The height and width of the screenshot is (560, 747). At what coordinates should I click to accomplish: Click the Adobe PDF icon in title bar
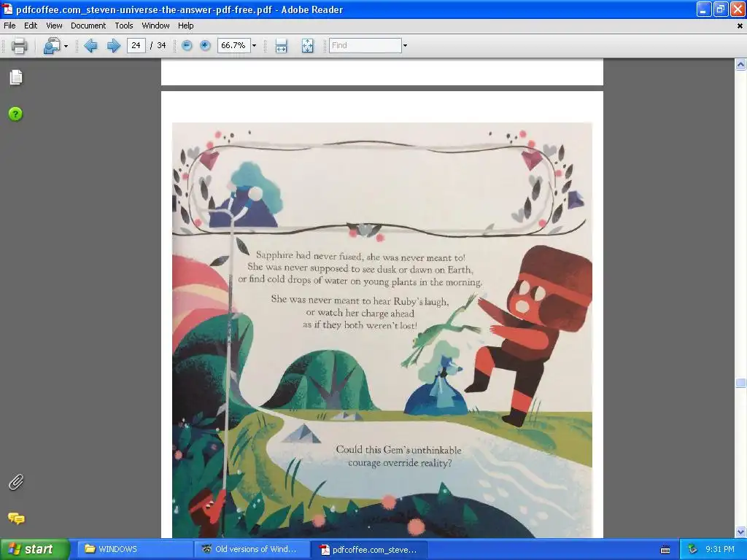click(7, 9)
